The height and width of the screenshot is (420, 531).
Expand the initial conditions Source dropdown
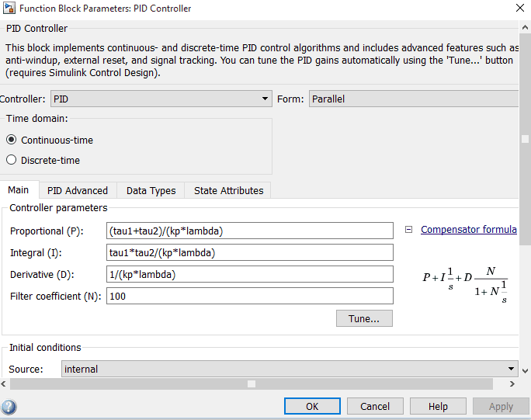289,370
